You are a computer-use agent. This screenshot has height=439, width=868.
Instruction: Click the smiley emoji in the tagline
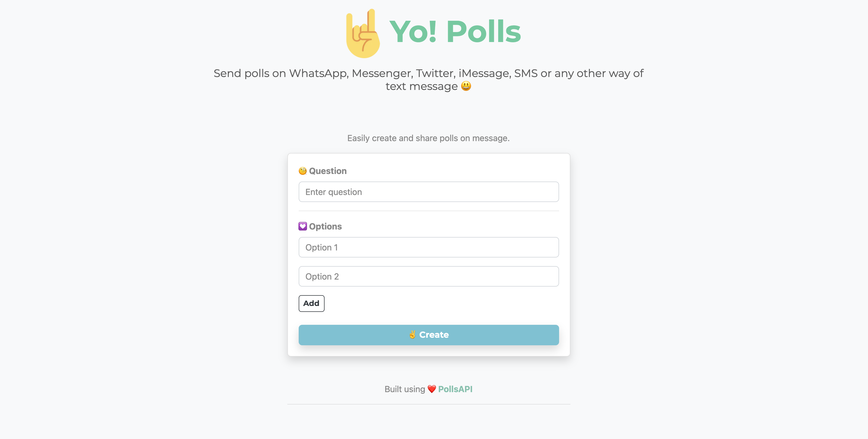coord(466,86)
